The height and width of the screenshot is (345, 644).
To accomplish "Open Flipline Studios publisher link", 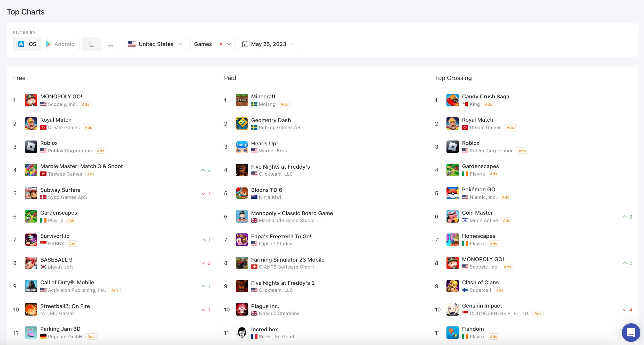I will (x=276, y=244).
